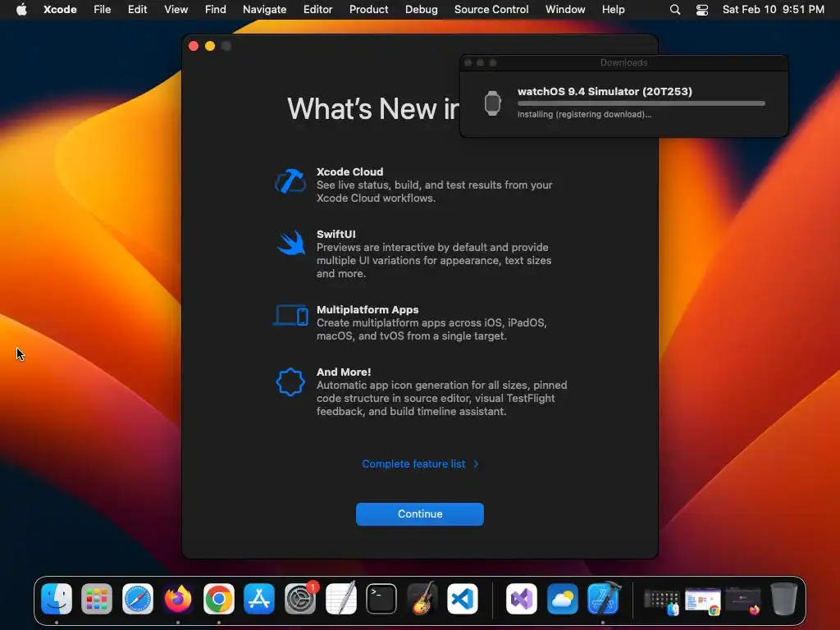Open the Help menu
Viewport: 840px width, 630px height.
tap(613, 10)
